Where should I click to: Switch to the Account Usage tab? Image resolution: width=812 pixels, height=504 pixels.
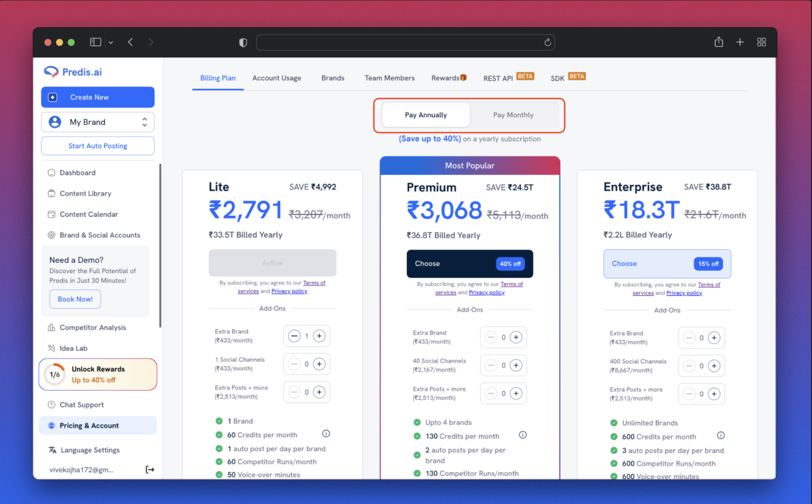click(x=277, y=78)
